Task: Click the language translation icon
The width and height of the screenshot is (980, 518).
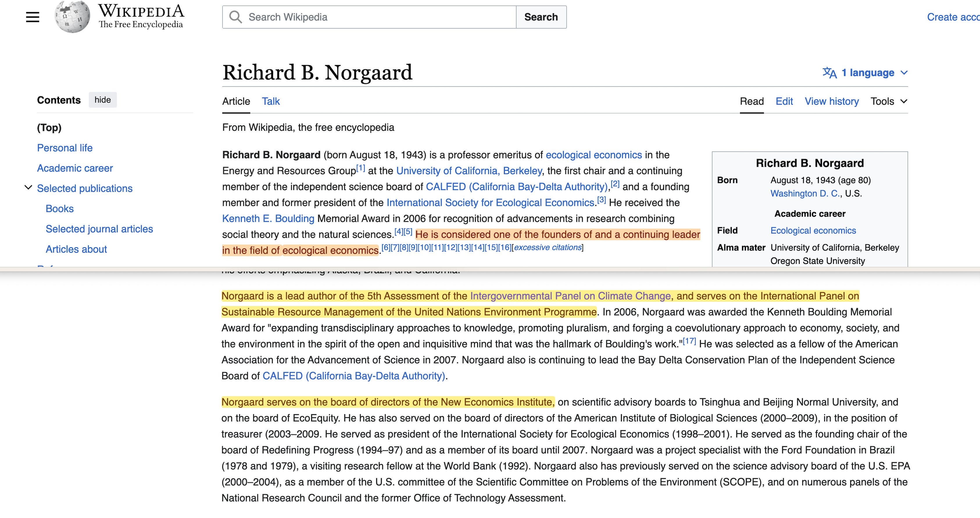Action: [829, 73]
